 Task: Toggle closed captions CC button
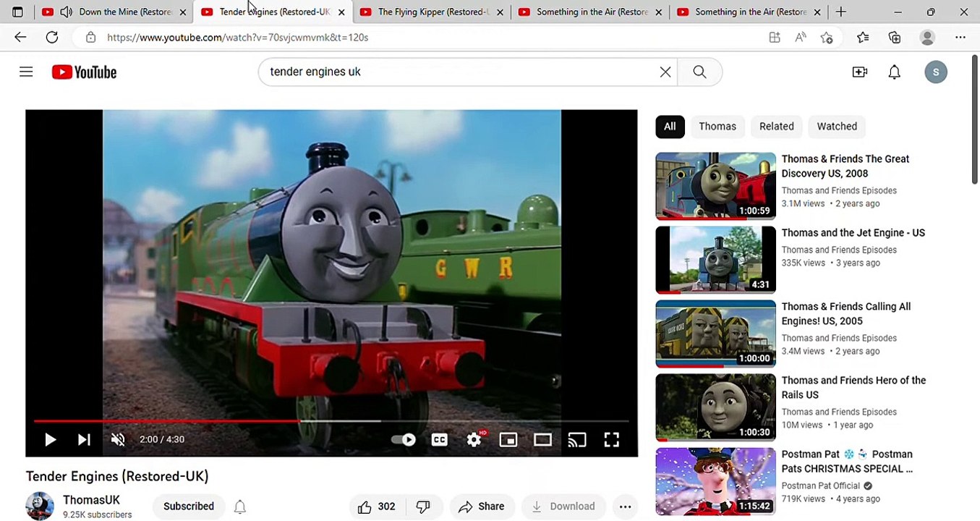pyautogui.click(x=439, y=439)
